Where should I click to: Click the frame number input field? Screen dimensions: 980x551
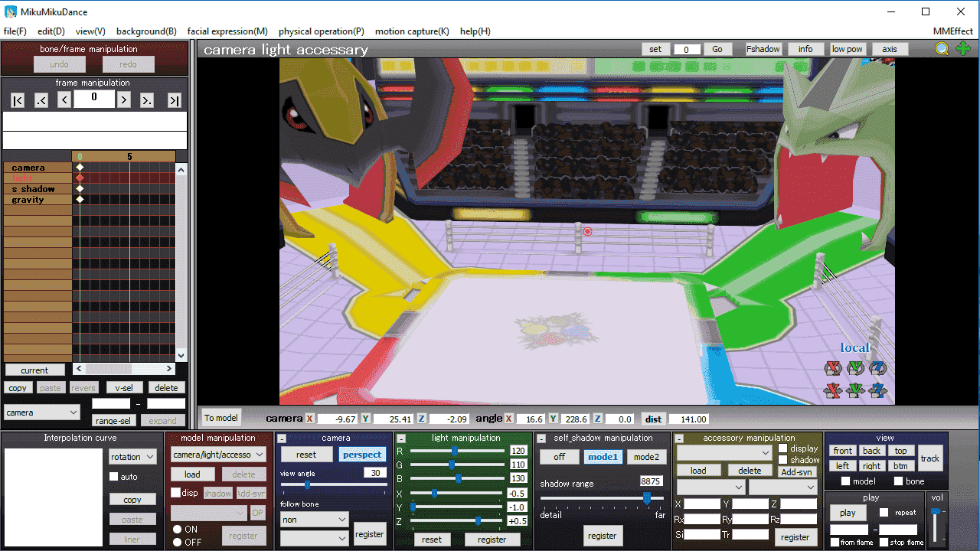(94, 98)
